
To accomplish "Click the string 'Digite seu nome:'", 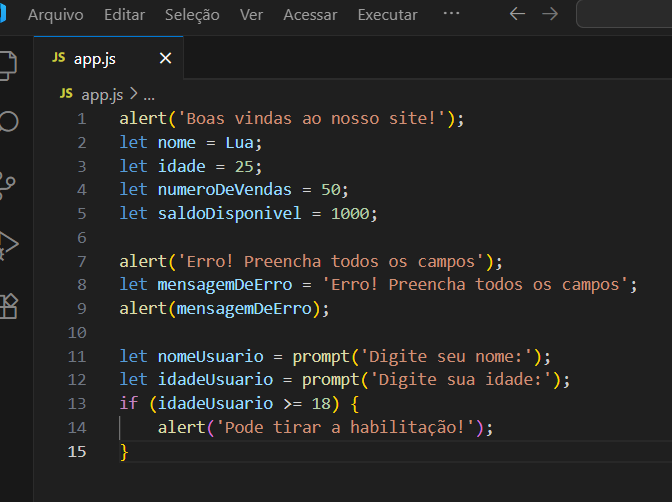I will (446, 357).
